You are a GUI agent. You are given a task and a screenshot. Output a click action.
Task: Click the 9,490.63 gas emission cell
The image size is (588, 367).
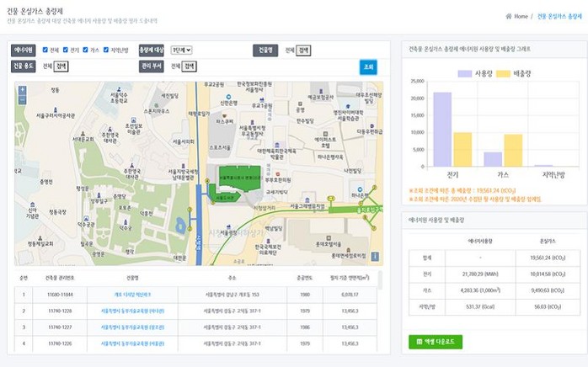[x=548, y=290]
